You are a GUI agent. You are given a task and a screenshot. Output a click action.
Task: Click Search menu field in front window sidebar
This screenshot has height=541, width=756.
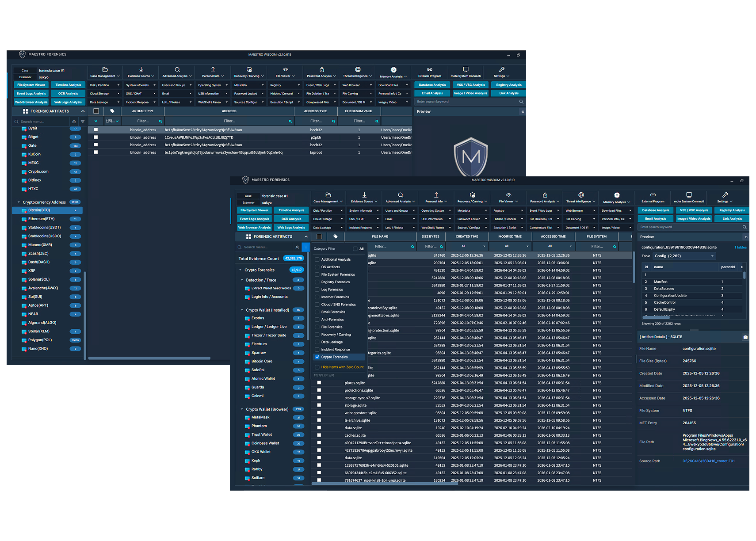264,247
